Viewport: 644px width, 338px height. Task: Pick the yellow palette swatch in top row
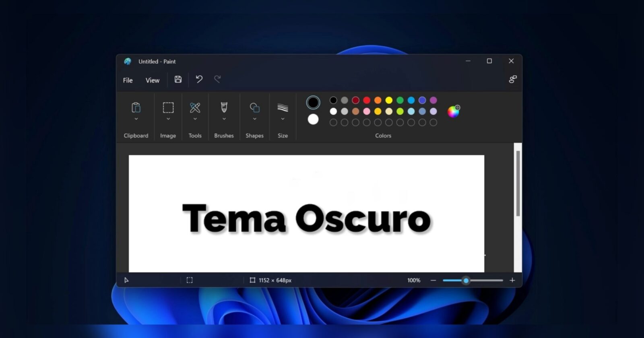coord(389,100)
